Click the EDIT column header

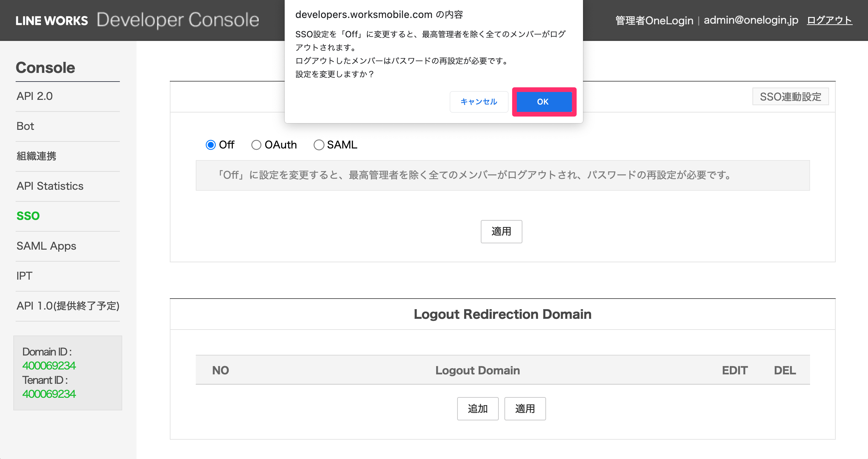pos(734,370)
